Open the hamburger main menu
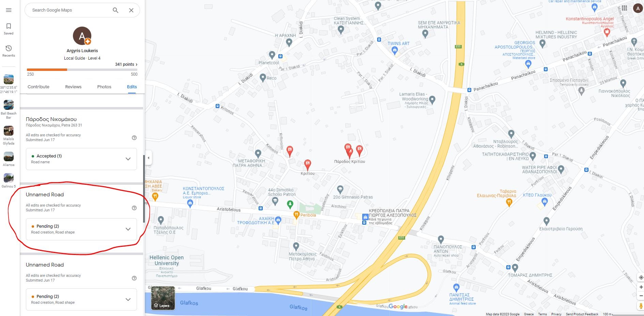Viewport: 644px width, 316px height. pyautogui.click(x=9, y=10)
